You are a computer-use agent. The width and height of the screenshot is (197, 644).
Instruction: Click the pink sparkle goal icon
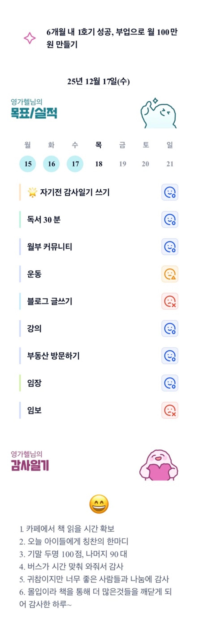point(30,38)
